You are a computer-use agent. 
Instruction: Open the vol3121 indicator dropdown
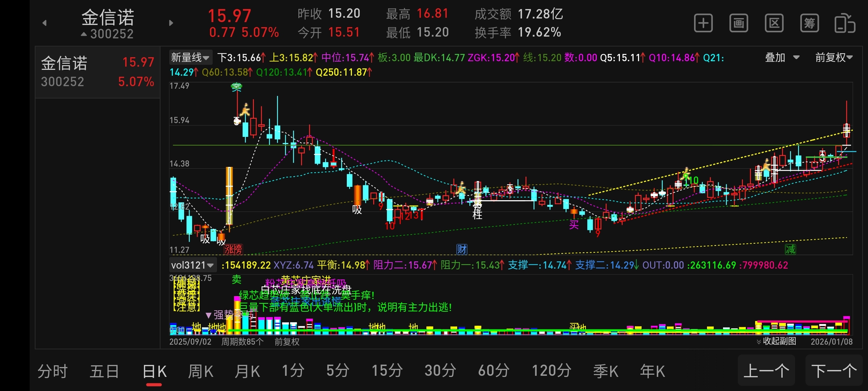coord(193,265)
